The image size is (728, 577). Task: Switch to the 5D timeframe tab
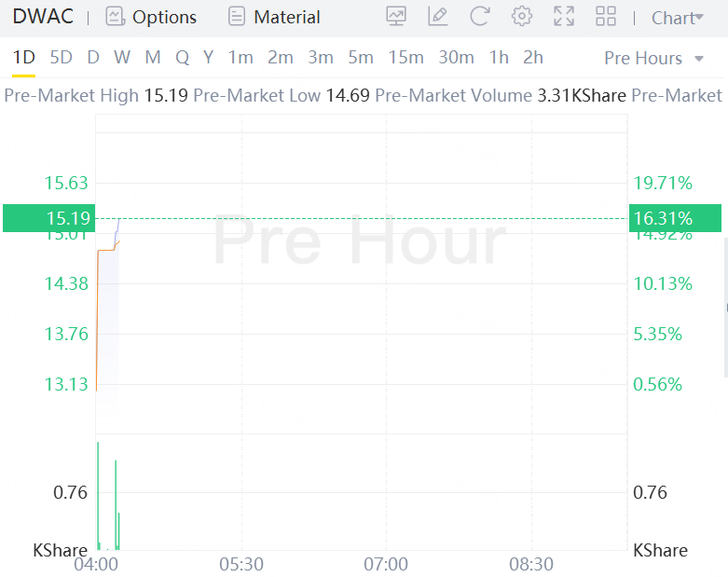[61, 58]
